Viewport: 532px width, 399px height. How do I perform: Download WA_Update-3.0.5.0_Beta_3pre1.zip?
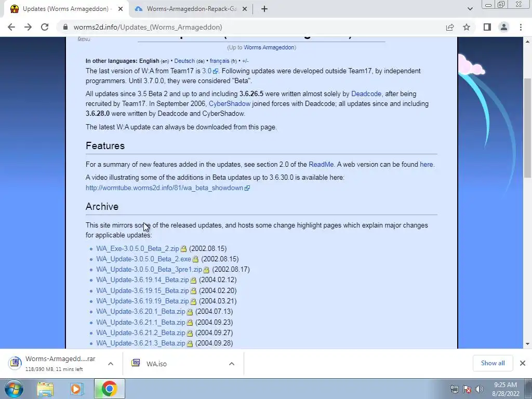149,270
